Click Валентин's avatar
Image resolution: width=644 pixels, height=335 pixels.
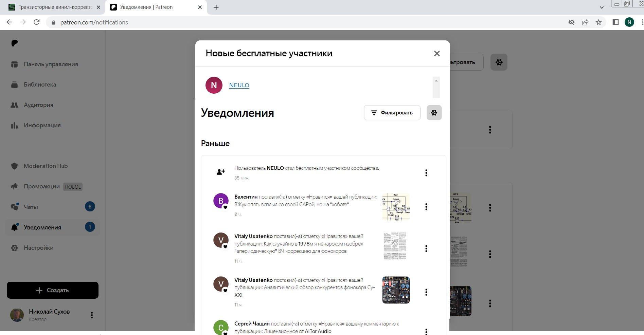click(x=221, y=201)
